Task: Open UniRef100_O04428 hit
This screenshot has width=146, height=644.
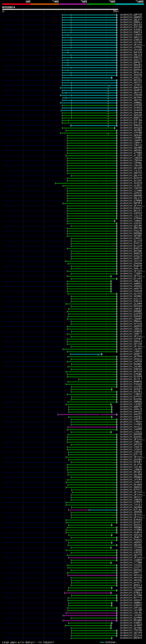Action: (131, 110)
